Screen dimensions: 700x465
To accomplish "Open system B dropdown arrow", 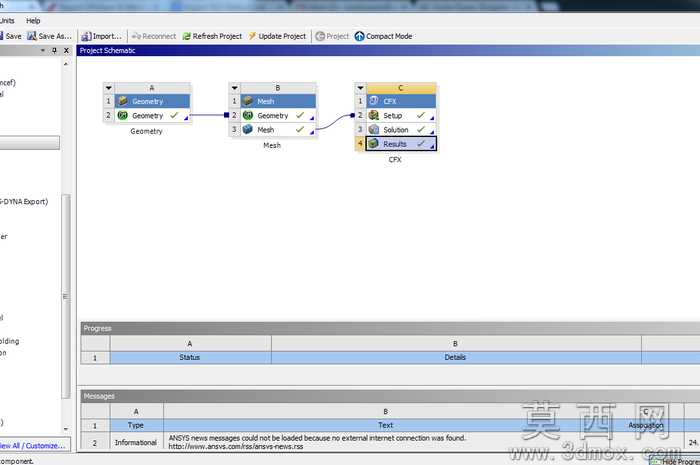I will point(234,88).
